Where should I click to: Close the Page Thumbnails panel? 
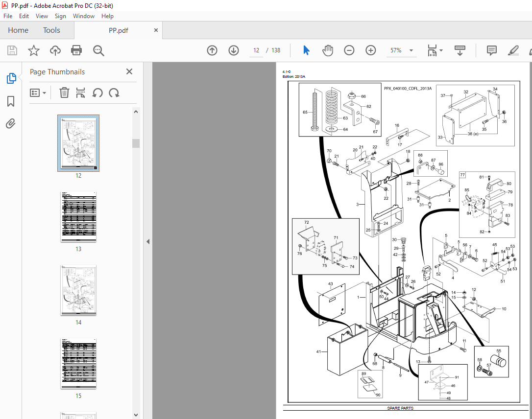pos(129,71)
